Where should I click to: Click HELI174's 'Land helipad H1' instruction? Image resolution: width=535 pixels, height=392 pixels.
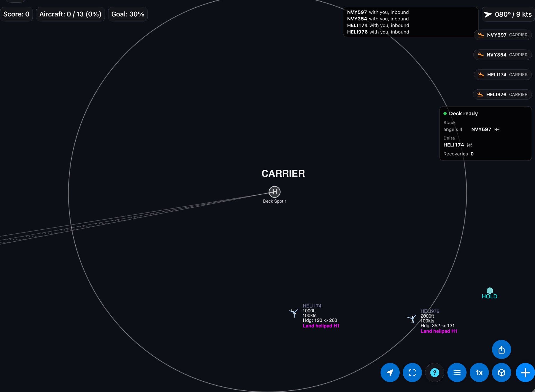(321, 326)
